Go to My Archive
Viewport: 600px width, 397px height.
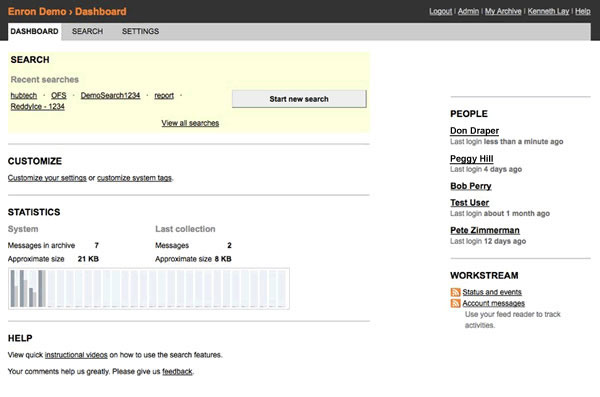pyautogui.click(x=503, y=11)
